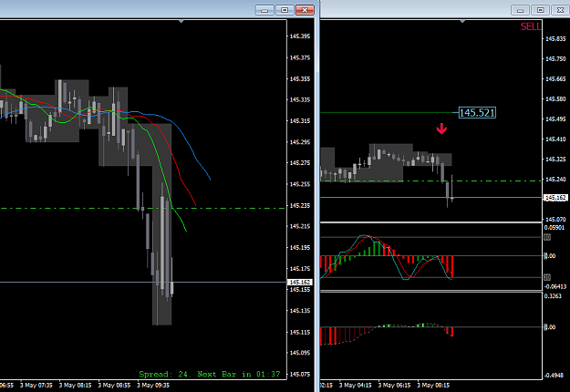Click the 3 May 04:15 time label
The width and height of the screenshot is (570, 392).
point(355,385)
